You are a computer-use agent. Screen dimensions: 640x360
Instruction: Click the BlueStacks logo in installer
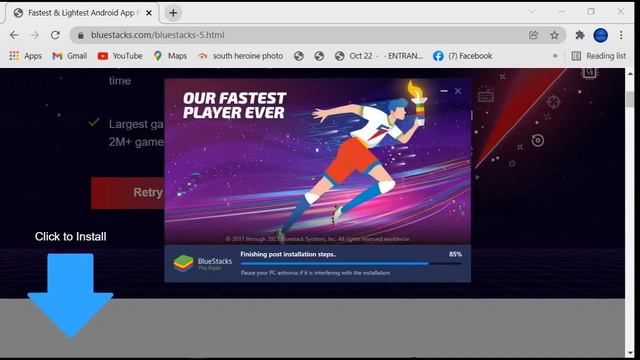pyautogui.click(x=183, y=263)
